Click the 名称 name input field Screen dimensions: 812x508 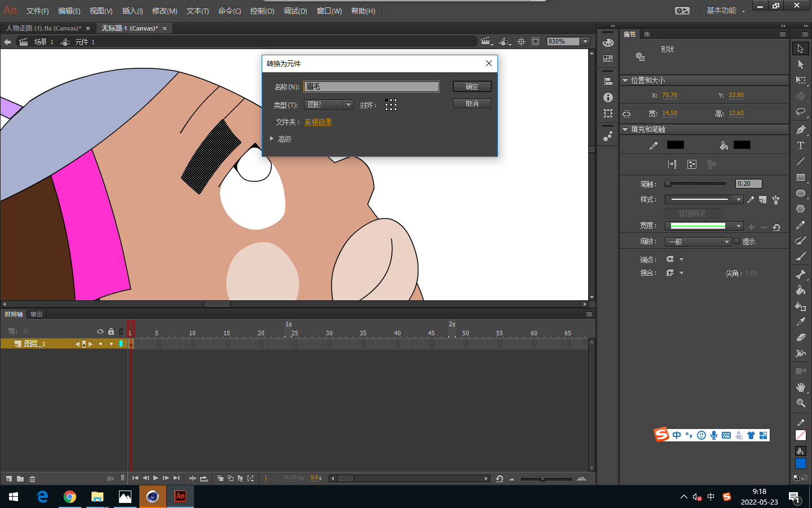pyautogui.click(x=371, y=86)
